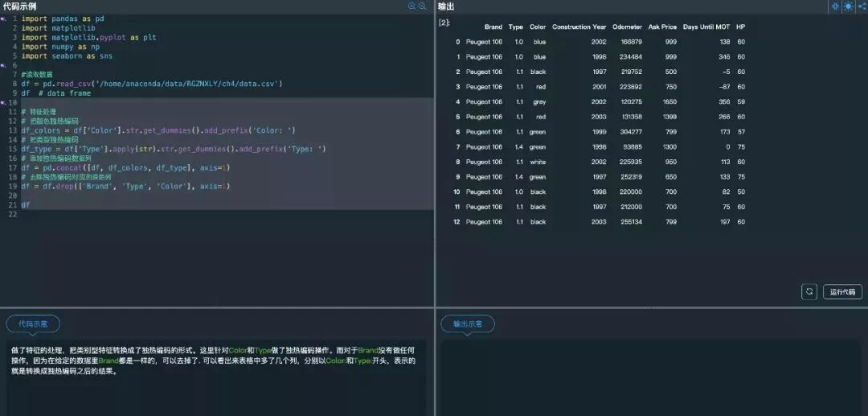The image size is (868, 416).
Task: Click the refresh icon beside 运行代码
Action: [809, 291]
